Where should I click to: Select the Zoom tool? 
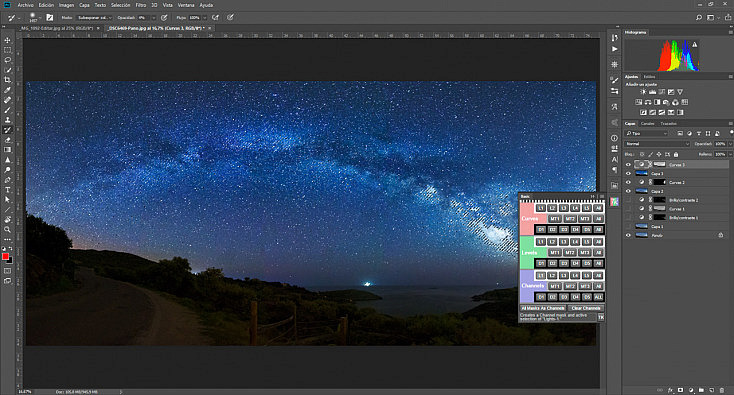(x=7, y=229)
